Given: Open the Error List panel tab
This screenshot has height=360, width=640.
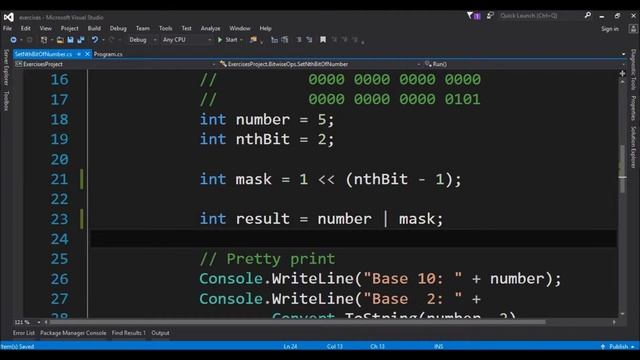Looking at the screenshot, I should click(24, 333).
